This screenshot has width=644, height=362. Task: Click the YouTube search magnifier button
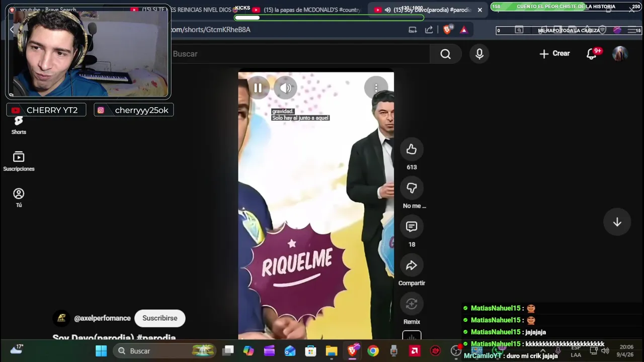[446, 54]
